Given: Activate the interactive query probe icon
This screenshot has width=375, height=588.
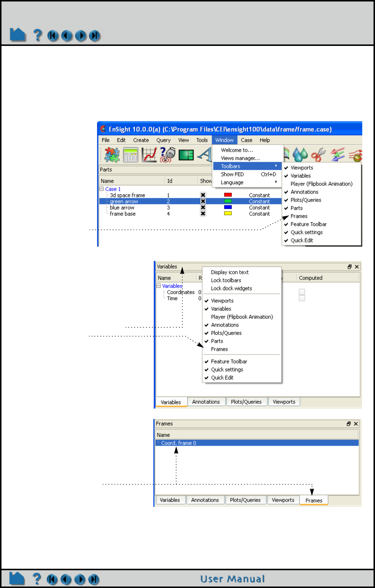Looking at the screenshot, I should coord(167,155).
